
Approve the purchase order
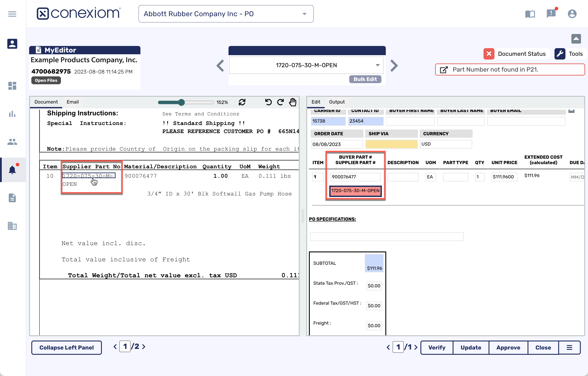(508, 347)
